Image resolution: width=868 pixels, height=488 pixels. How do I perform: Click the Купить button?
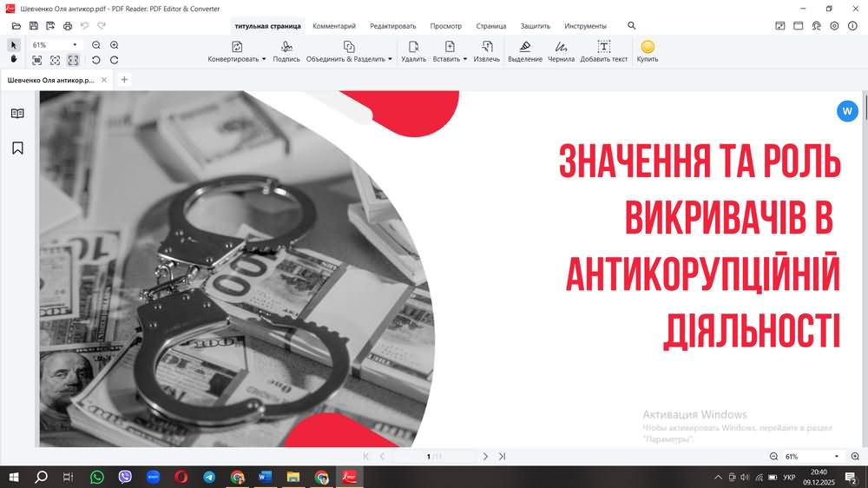click(648, 51)
